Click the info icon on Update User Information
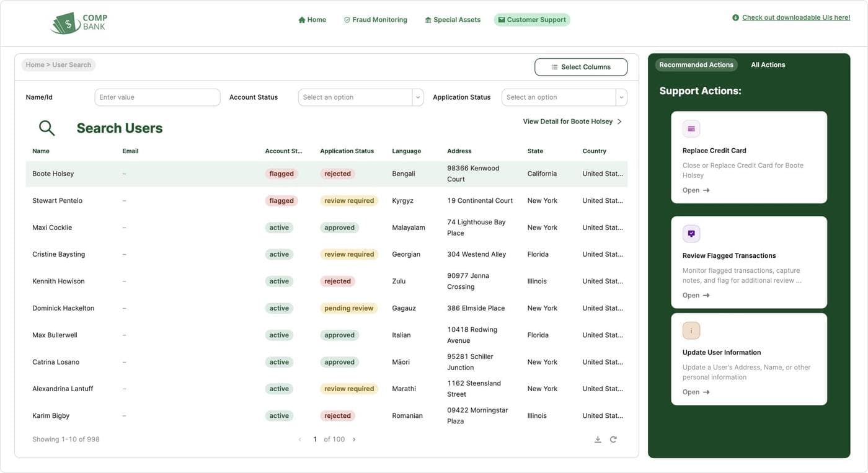Image resolution: width=868 pixels, height=473 pixels. 689,329
